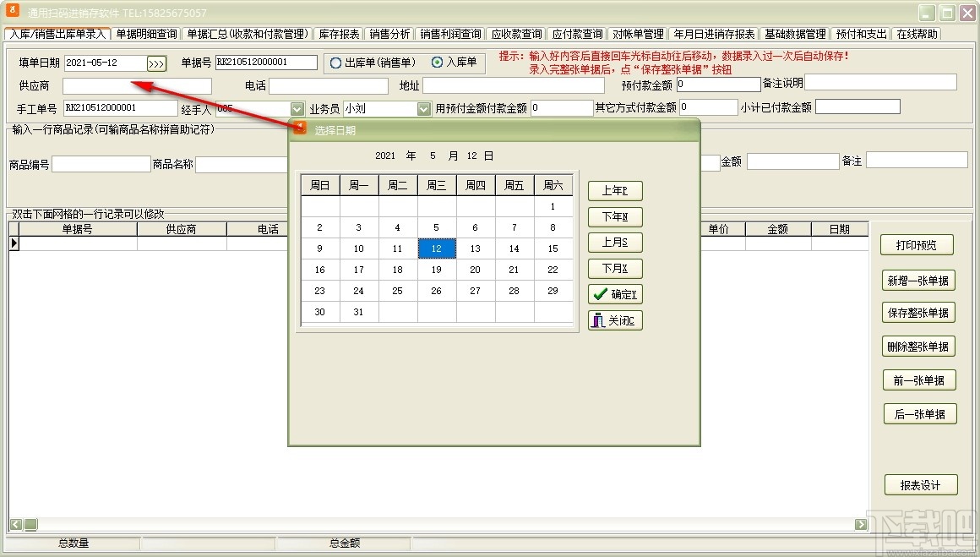The image size is (980, 557).
Task: Open the 经手人 dropdown list
Action: point(296,108)
